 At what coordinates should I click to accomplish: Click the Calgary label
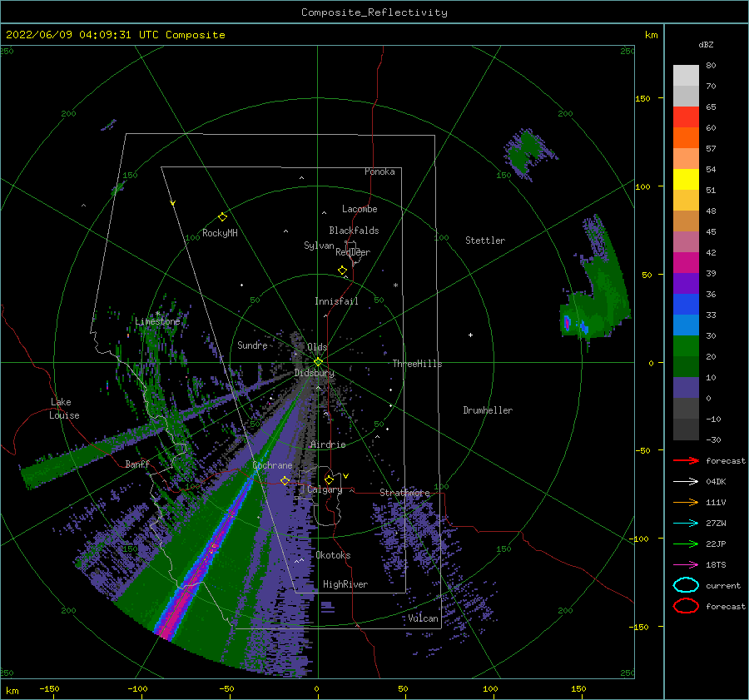[x=325, y=489]
